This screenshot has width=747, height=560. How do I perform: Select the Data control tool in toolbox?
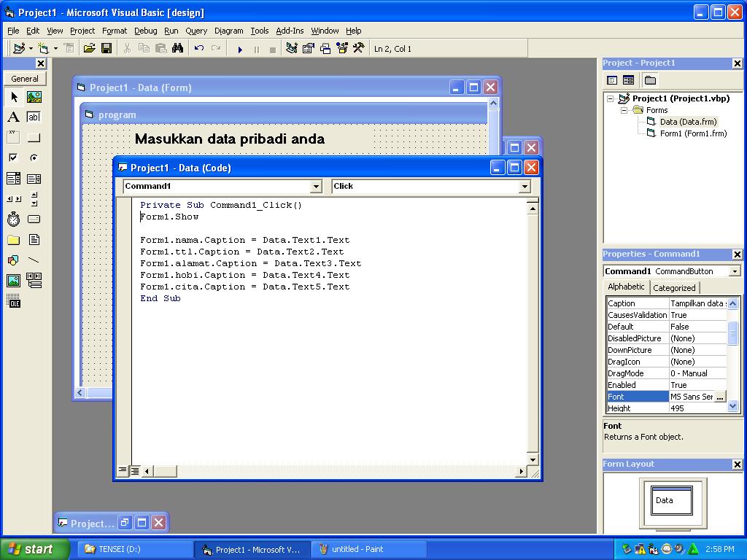click(x=34, y=281)
